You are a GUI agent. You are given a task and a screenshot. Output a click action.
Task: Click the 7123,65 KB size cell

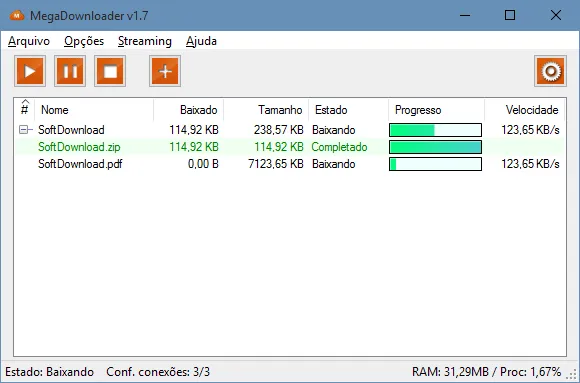tap(276, 164)
